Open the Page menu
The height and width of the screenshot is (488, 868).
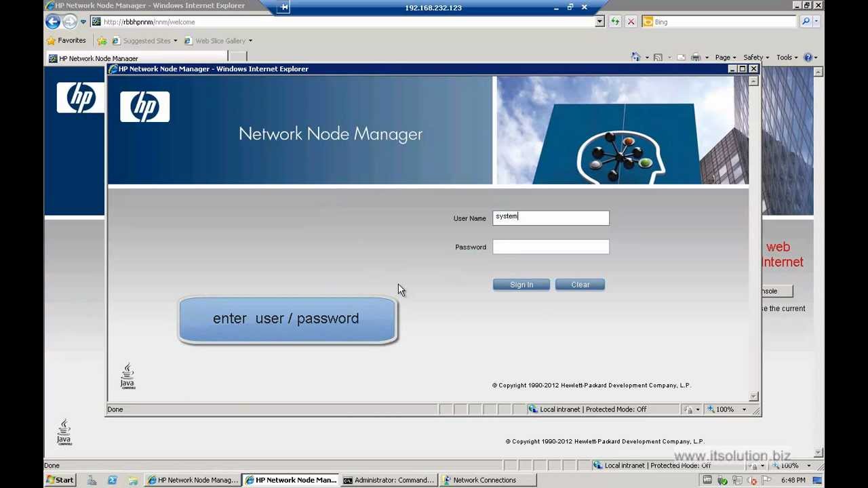point(725,58)
